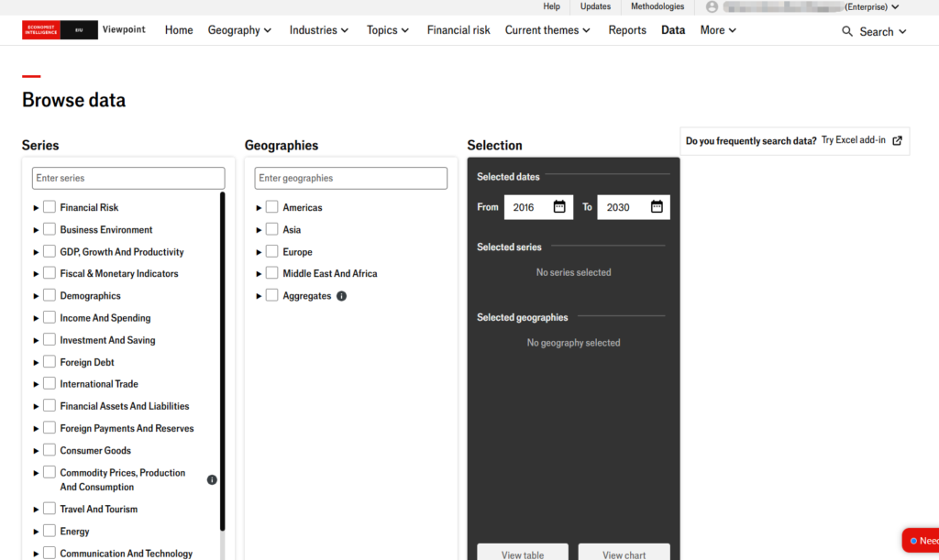Screen dimensions: 939x560
Task: Open the To date calendar icon
Action: (657, 207)
